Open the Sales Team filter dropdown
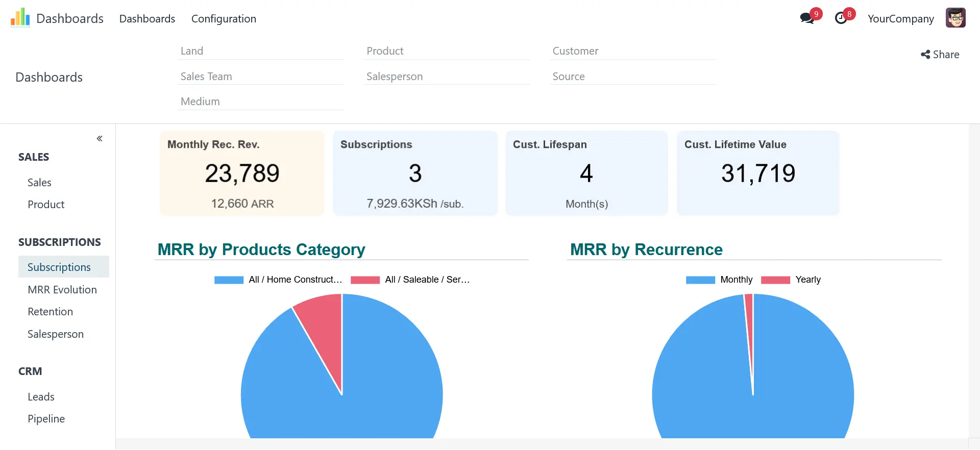 [260, 77]
